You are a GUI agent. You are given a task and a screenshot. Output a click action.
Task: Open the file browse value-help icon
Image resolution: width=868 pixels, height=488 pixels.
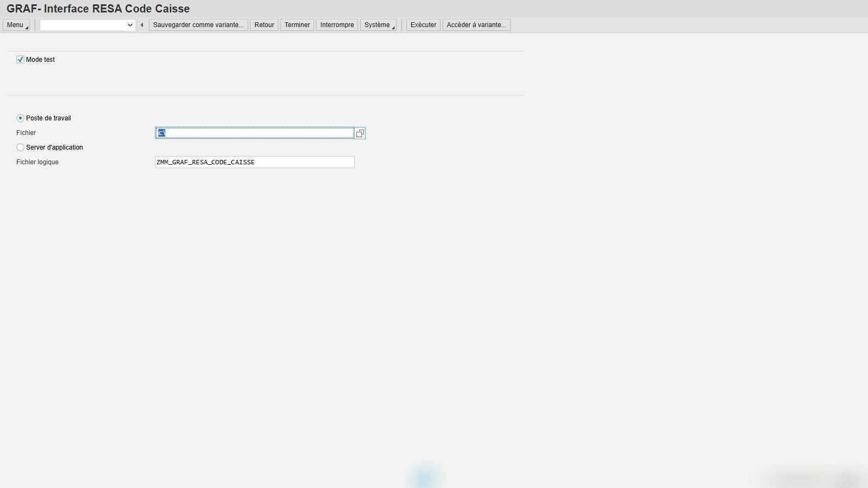click(x=360, y=133)
